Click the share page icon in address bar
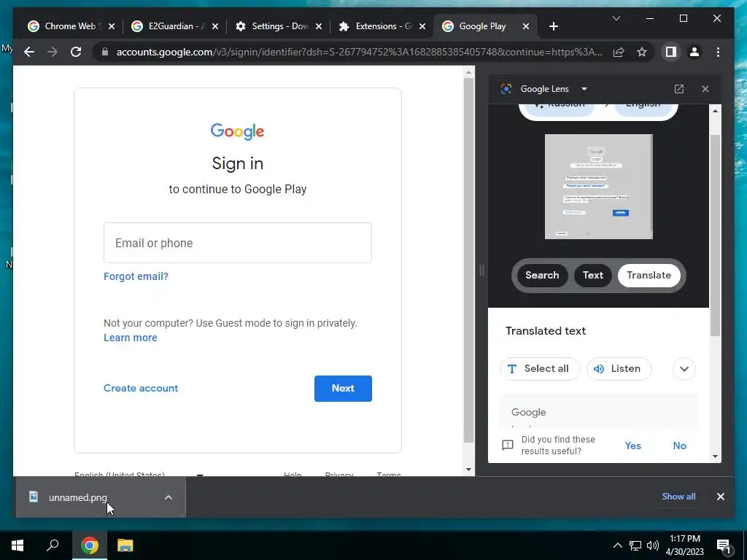Image resolution: width=747 pixels, height=560 pixels. pyautogui.click(x=619, y=52)
